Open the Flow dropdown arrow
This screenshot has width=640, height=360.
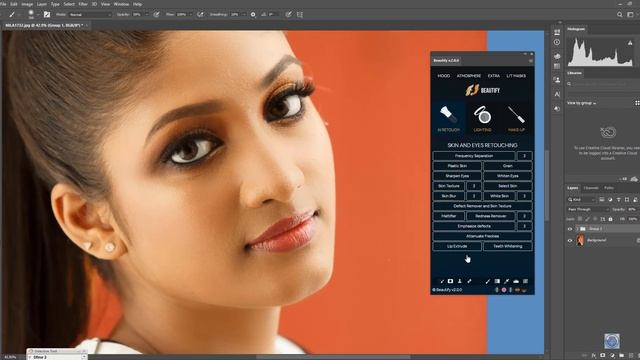(x=190, y=15)
